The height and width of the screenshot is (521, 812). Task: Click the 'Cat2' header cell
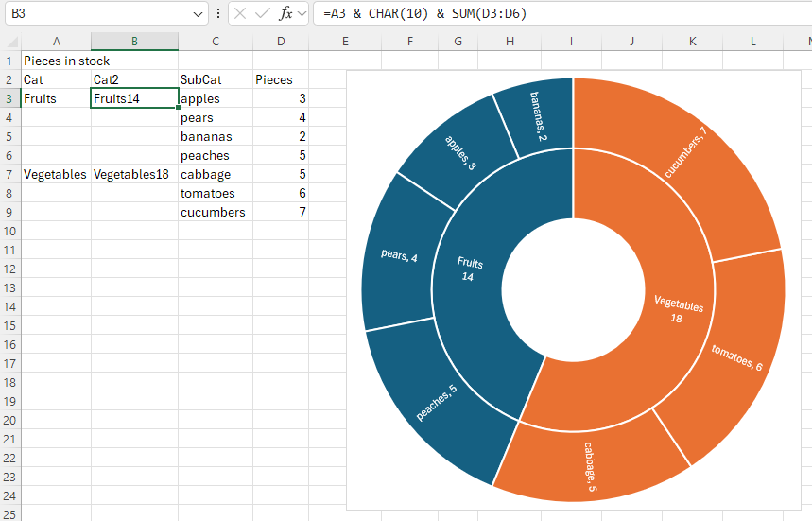pyautogui.click(x=134, y=79)
